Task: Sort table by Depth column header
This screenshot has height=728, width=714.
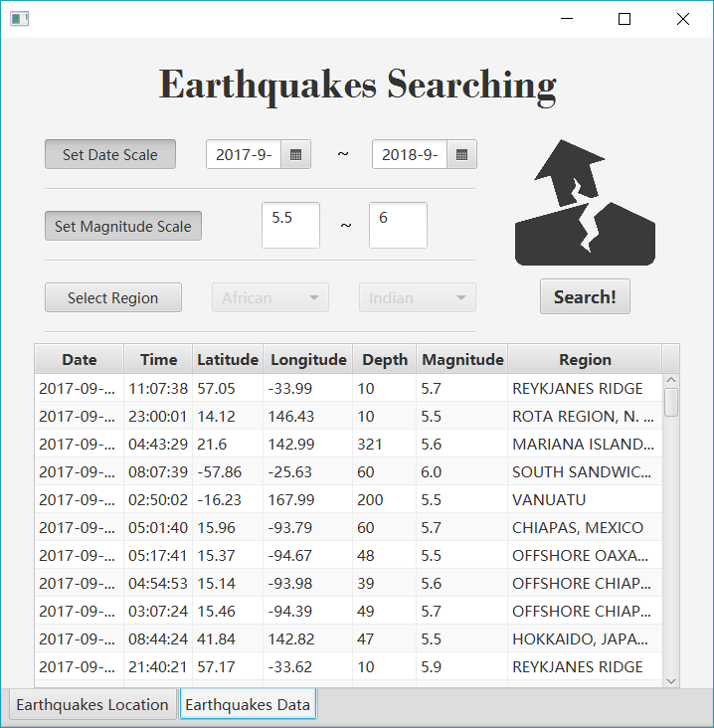Action: [385, 359]
